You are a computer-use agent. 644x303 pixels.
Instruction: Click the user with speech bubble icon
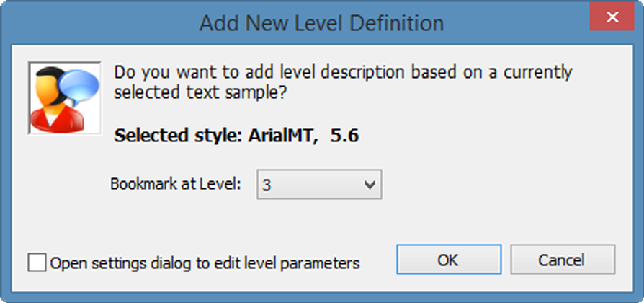(64, 98)
